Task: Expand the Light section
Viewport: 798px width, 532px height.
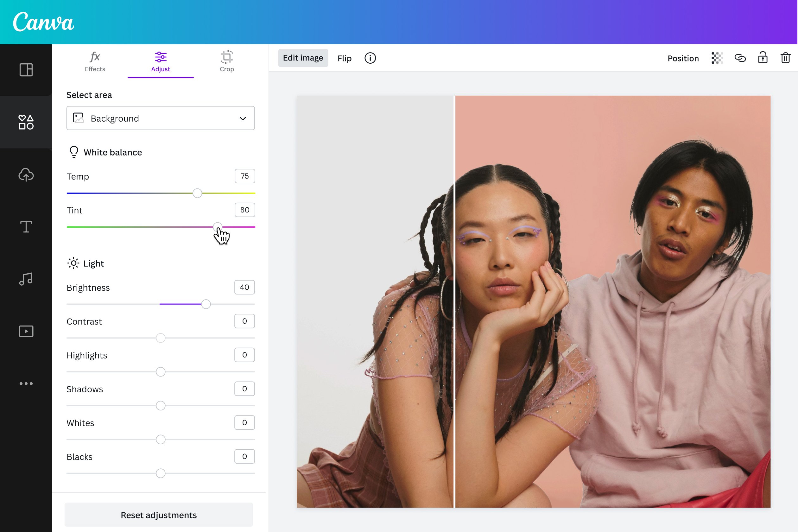Action: tap(93, 263)
